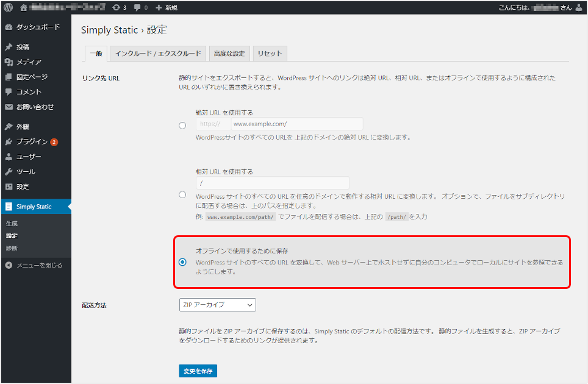Switch to the 高度な設定 tab
This screenshot has width=588, height=384.
point(229,54)
